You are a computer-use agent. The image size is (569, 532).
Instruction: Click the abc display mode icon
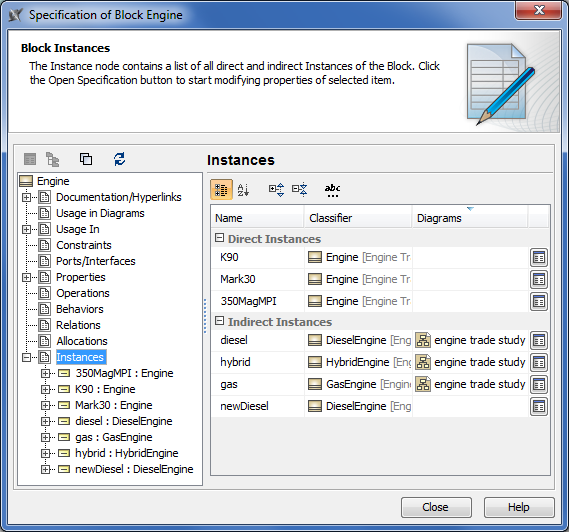pyautogui.click(x=332, y=190)
